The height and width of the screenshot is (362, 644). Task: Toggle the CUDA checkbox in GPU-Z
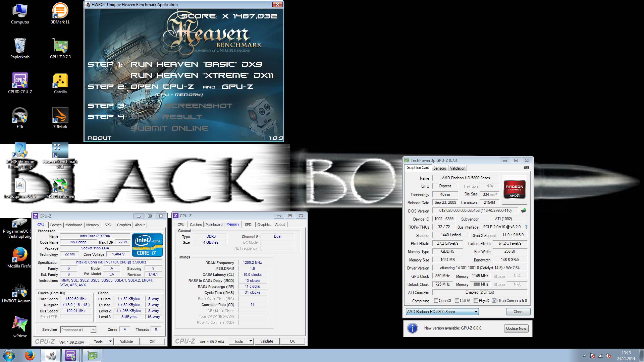tap(457, 301)
